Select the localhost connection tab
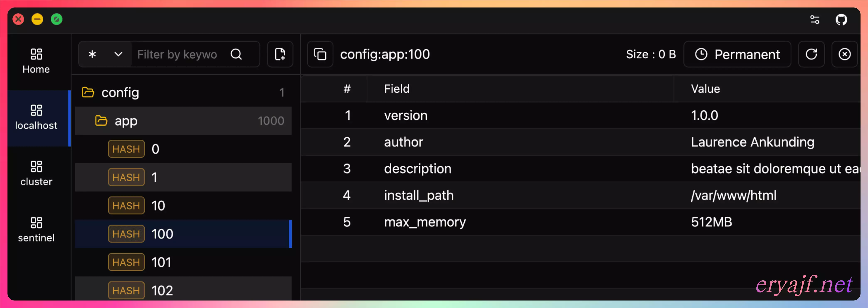The image size is (868, 308). coord(36,117)
